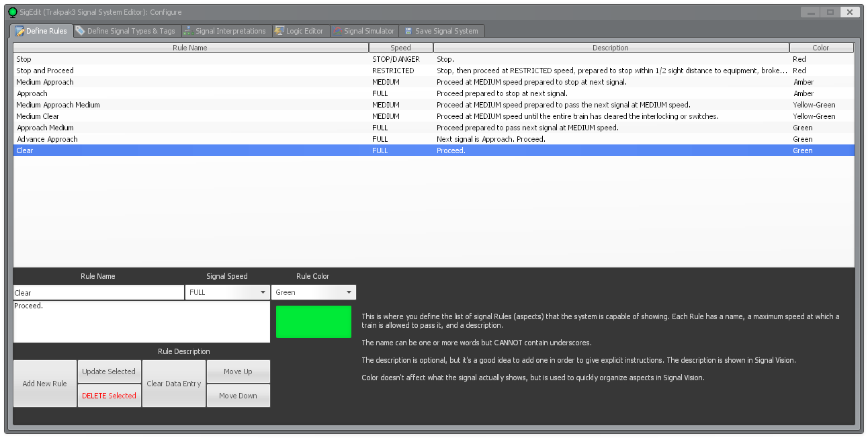Image resolution: width=868 pixels, height=438 pixels.
Task: Sort by the Color column header
Action: [822, 48]
